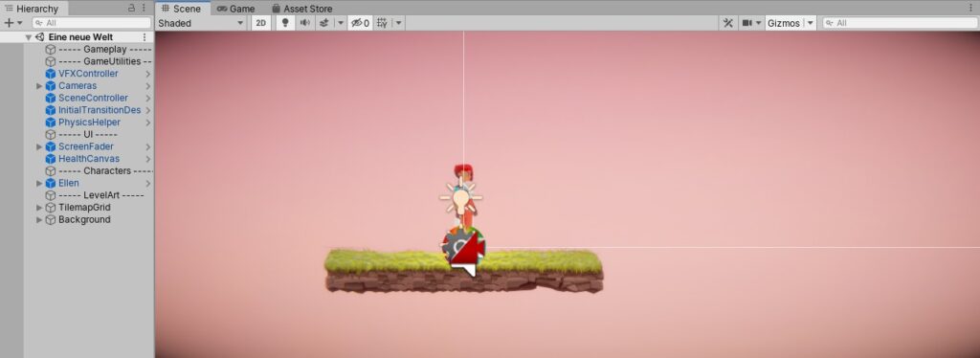The height and width of the screenshot is (358, 980).
Task: Open the Gizmos dropdown arrow
Action: point(810,23)
